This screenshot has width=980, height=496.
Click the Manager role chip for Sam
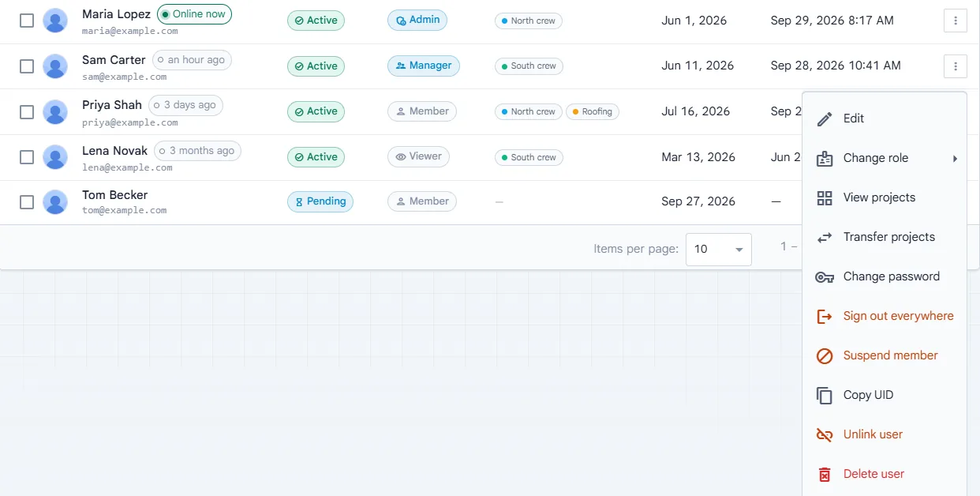coord(424,66)
